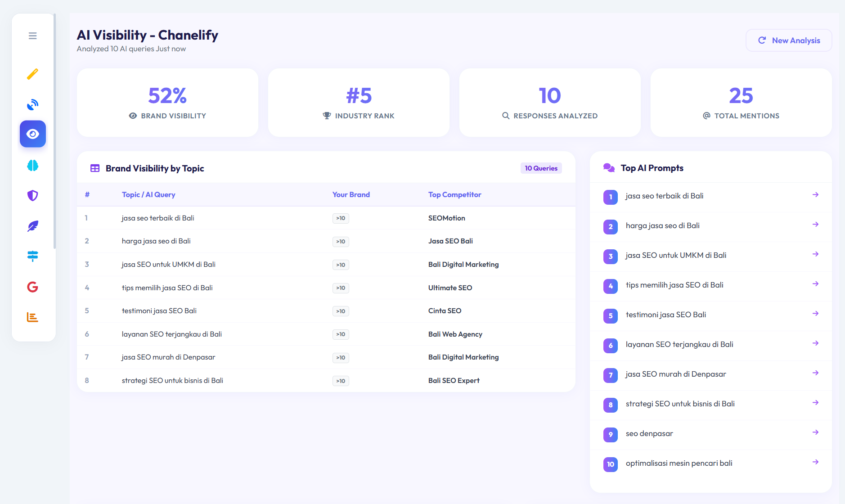Select table row 'harga jasa seo di Bali'

click(x=326, y=241)
